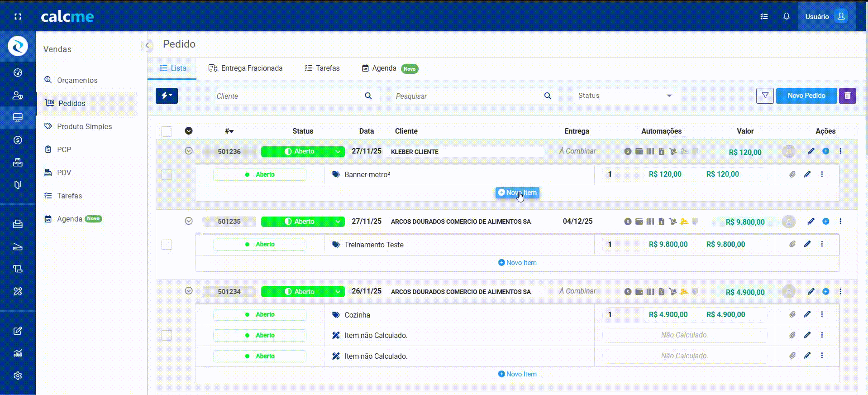The height and width of the screenshot is (395, 868).
Task: Toggle the select-all checkbox in the table header
Action: tap(167, 131)
